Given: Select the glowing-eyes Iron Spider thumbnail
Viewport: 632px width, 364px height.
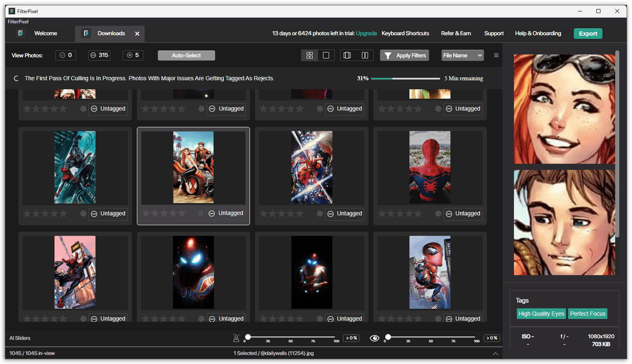Looking at the screenshot, I should (x=193, y=272).
